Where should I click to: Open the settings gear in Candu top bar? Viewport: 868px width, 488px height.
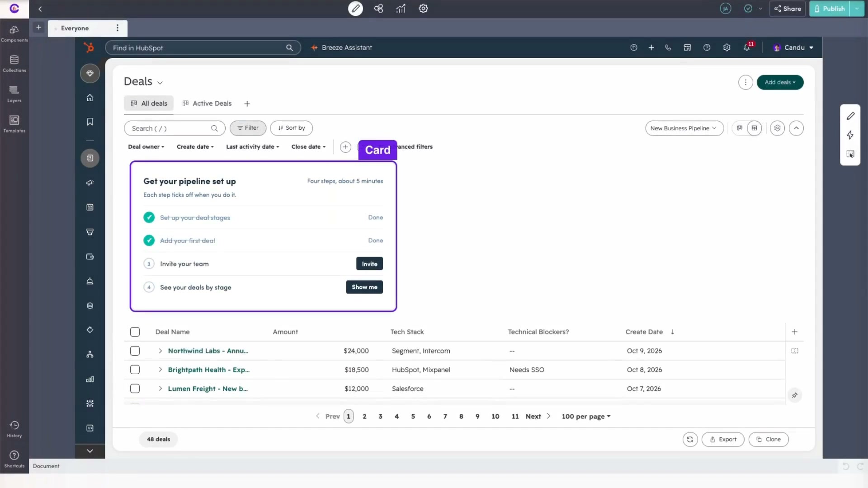click(x=423, y=9)
